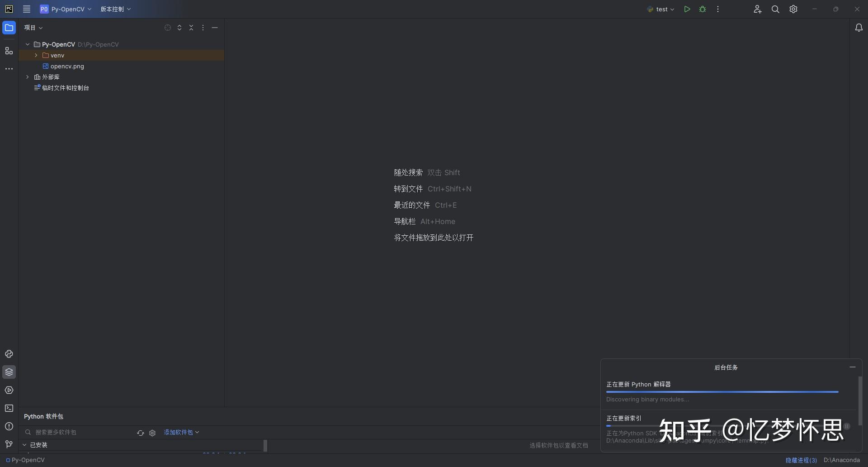Open the 版本控制 menu
Image resolution: width=868 pixels, height=467 pixels.
point(116,9)
